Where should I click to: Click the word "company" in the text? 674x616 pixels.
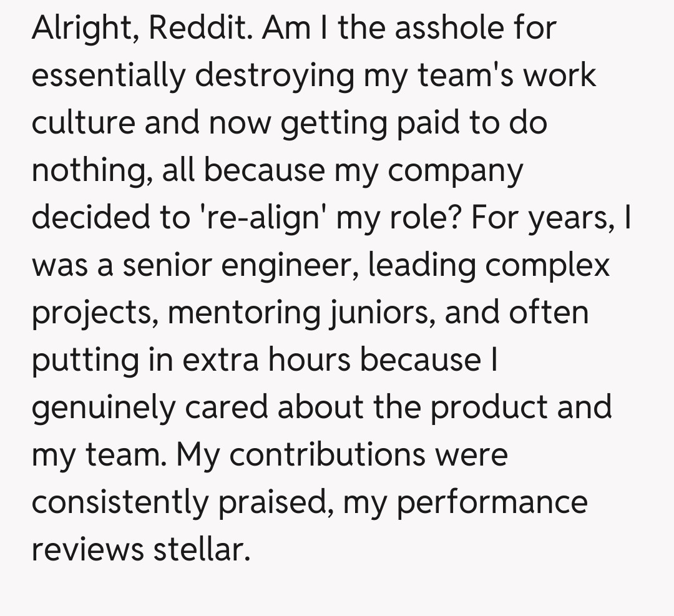456,171
